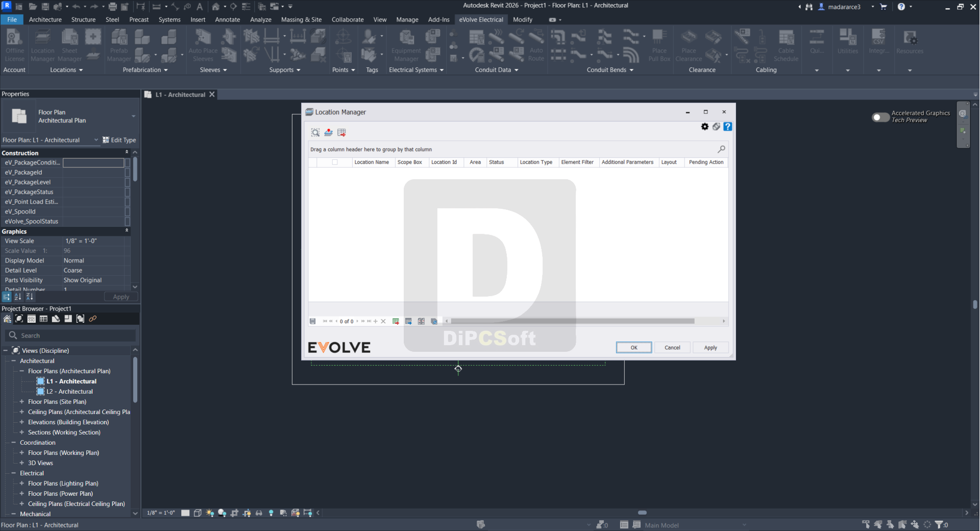Viewport: 980px width, 531px height.
Task: Click the Edit Type button
Action: pyautogui.click(x=119, y=140)
